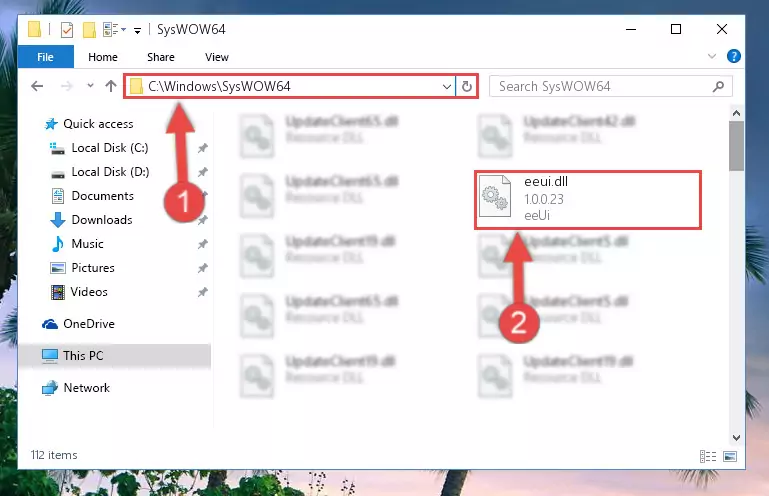Switch to the Home ribbon tab
The height and width of the screenshot is (496, 769).
point(103,57)
